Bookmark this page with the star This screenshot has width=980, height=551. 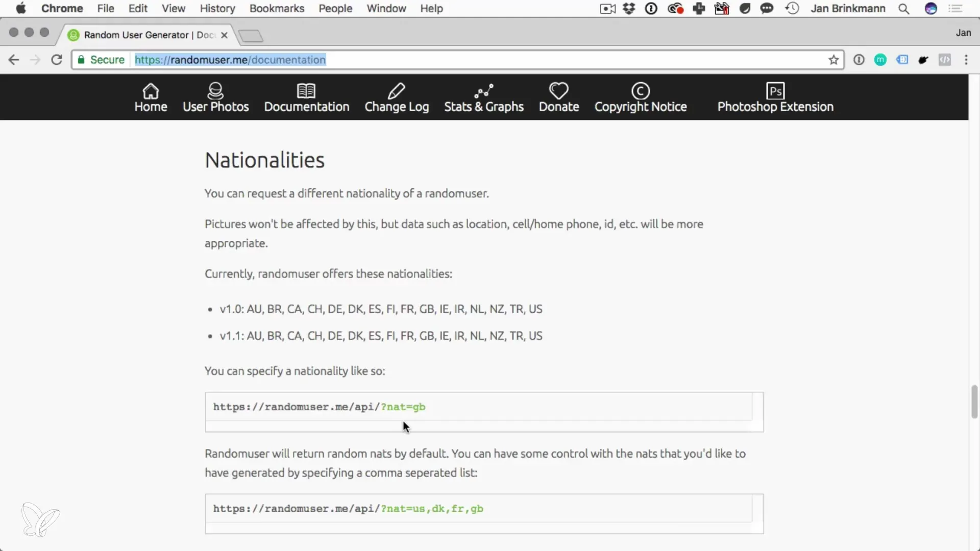(834, 60)
